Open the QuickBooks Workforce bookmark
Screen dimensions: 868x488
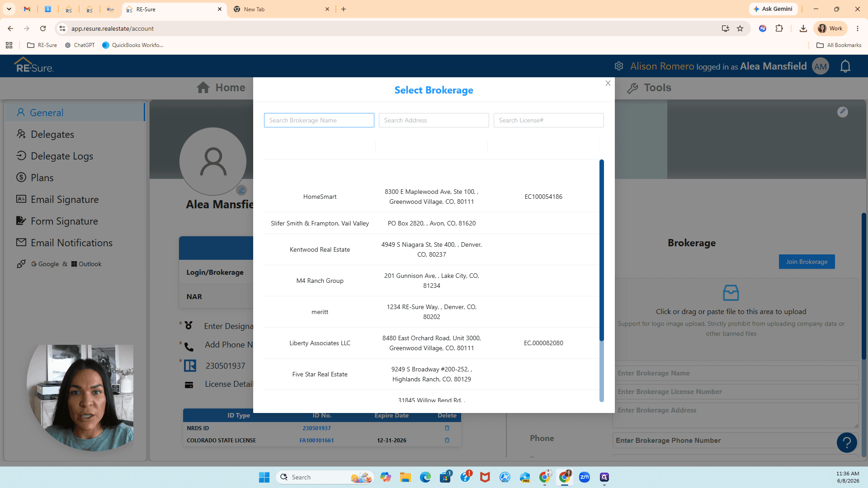point(133,45)
